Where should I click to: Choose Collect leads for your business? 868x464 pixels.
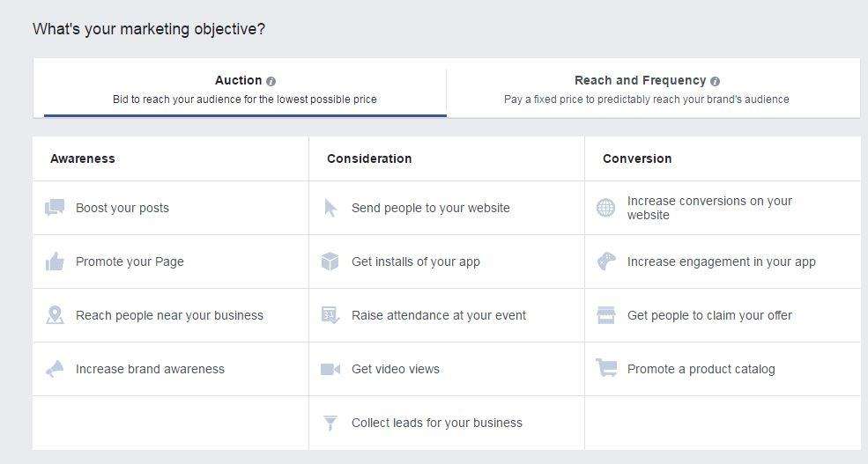point(447,423)
